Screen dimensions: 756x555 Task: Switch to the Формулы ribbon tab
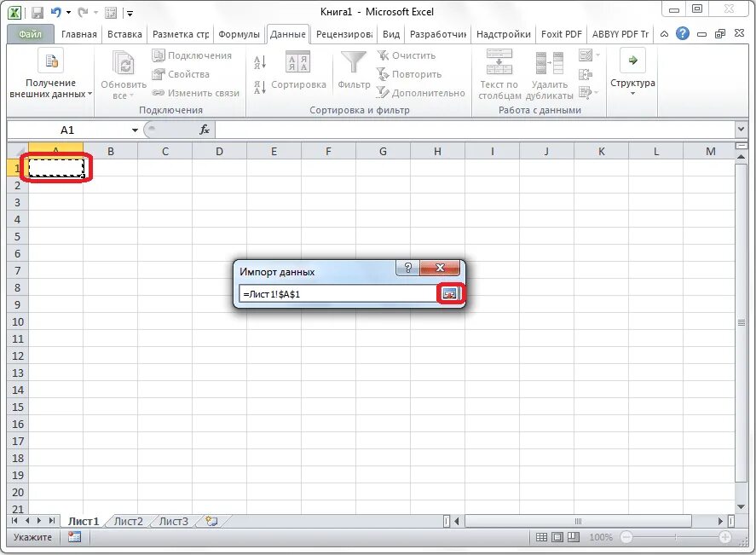coord(239,34)
